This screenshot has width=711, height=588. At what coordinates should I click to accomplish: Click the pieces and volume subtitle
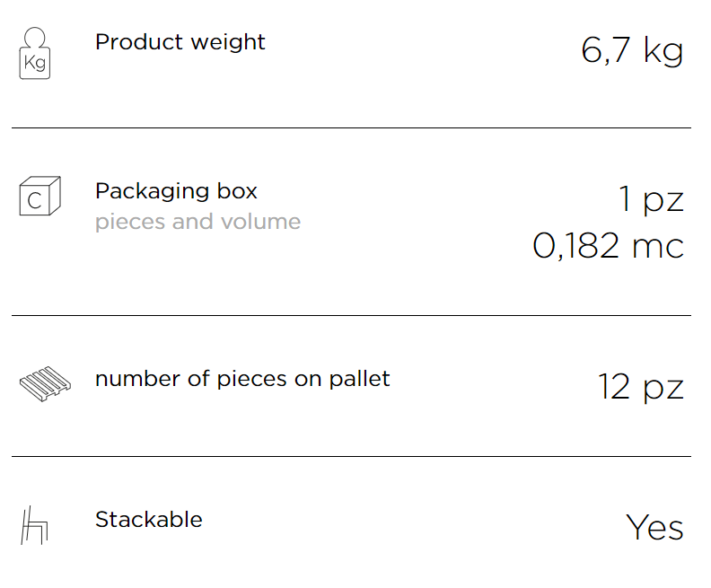point(197,223)
